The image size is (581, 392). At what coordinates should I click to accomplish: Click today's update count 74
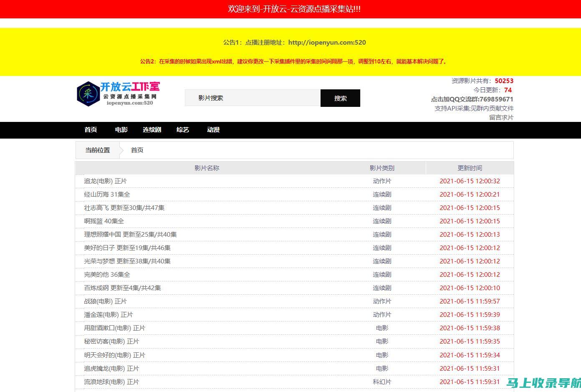pyautogui.click(x=508, y=90)
